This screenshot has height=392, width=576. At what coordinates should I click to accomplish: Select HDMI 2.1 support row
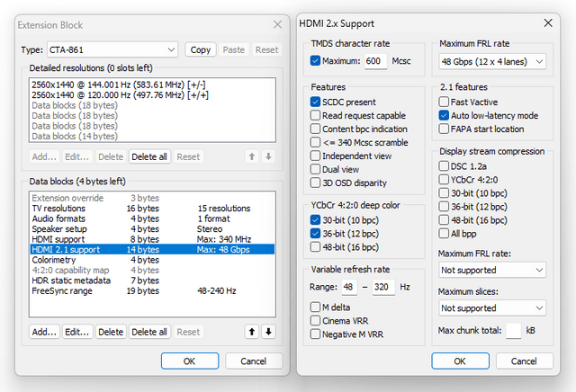(152, 249)
